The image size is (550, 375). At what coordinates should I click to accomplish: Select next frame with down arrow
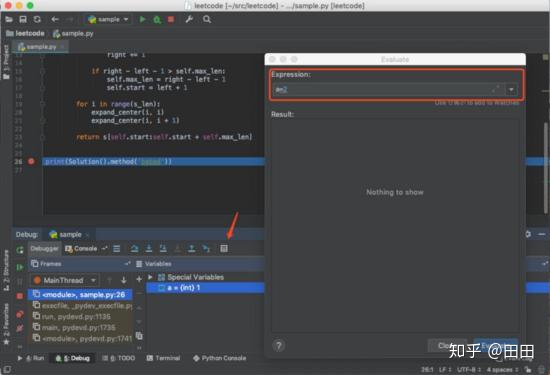pyautogui.click(x=124, y=280)
